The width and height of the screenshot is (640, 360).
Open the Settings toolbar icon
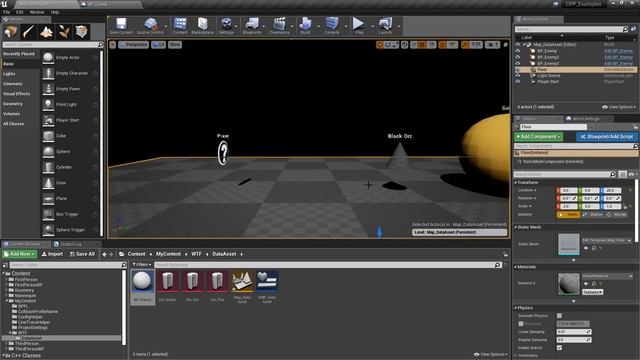point(226,26)
